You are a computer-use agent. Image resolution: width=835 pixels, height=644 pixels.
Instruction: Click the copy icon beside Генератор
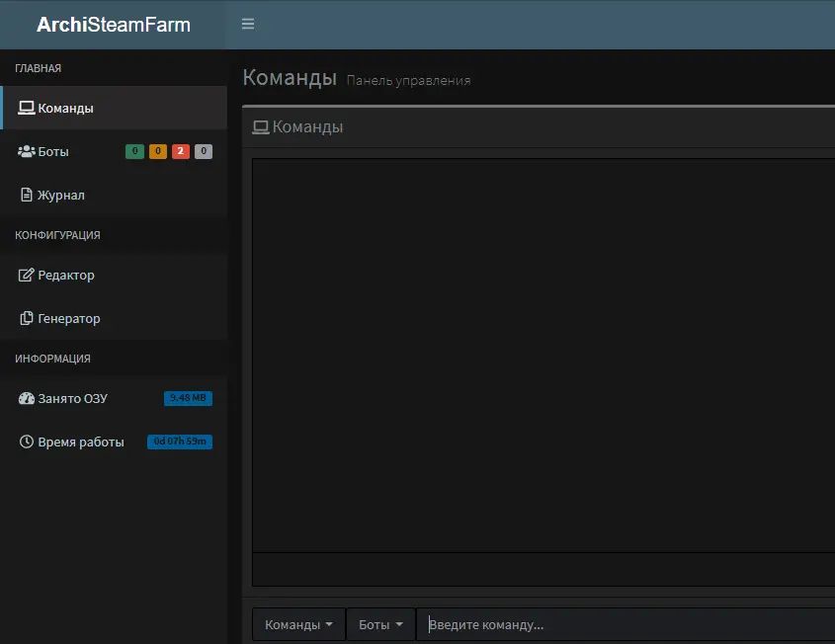pos(26,318)
